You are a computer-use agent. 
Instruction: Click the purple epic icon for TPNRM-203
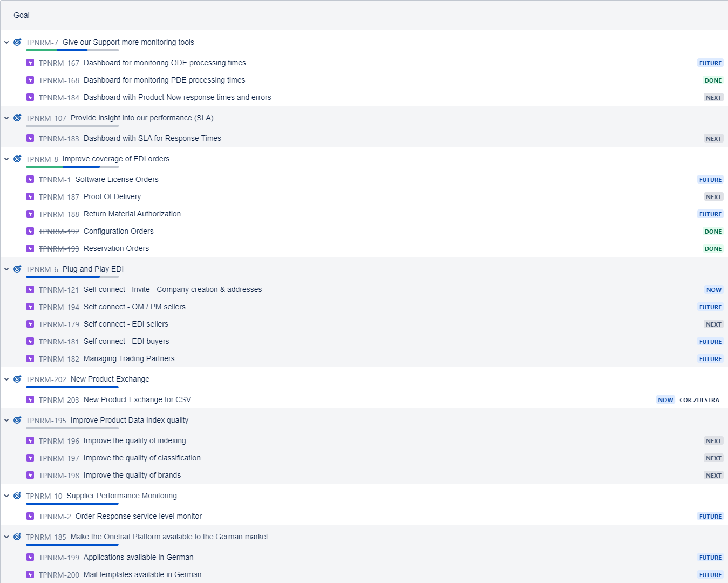click(30, 400)
